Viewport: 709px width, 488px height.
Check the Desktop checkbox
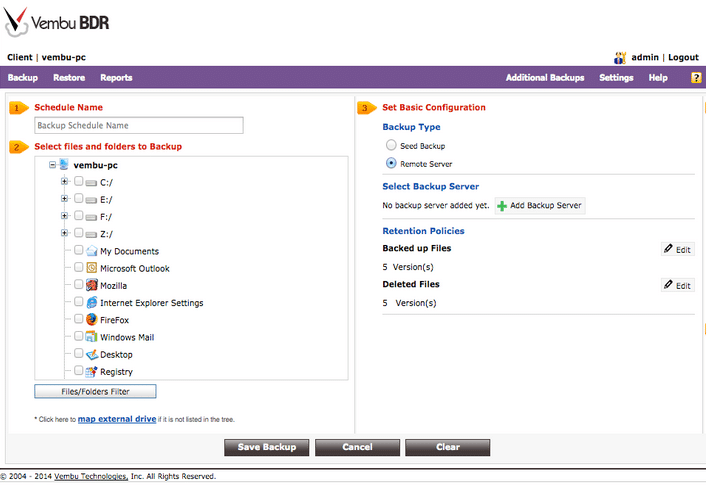click(79, 353)
